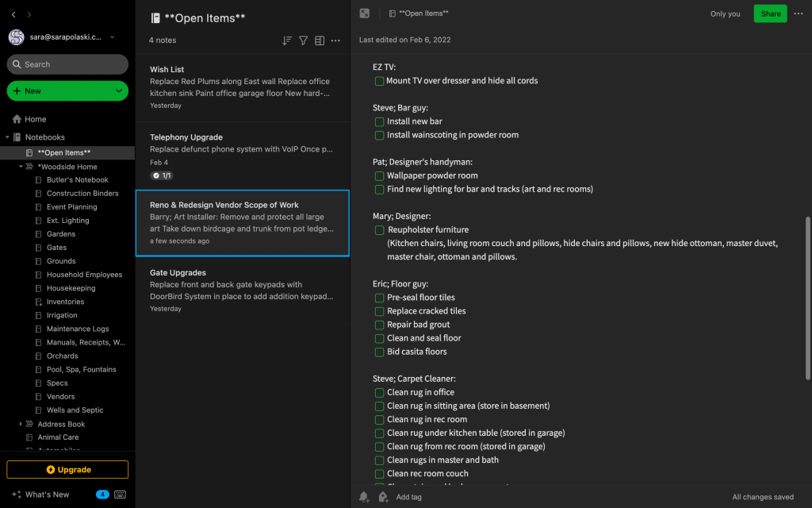Open note list more actions menu
This screenshot has width=812, height=508.
pyautogui.click(x=335, y=40)
